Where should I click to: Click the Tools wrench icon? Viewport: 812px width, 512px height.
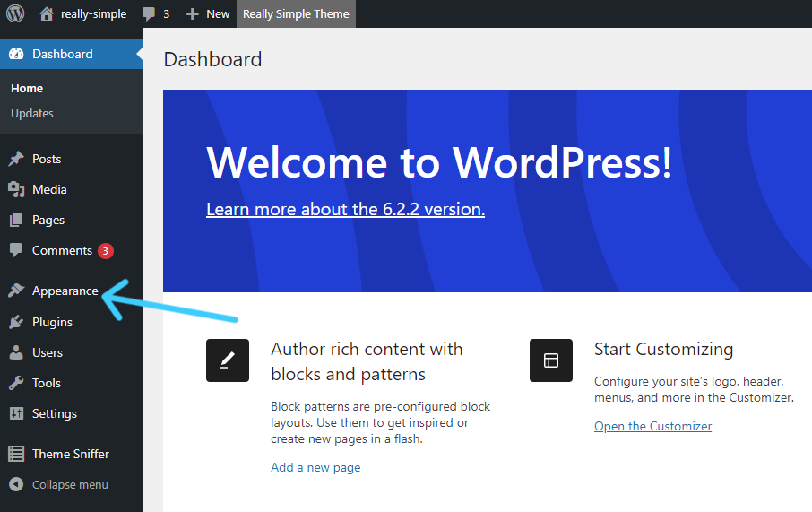coord(16,383)
